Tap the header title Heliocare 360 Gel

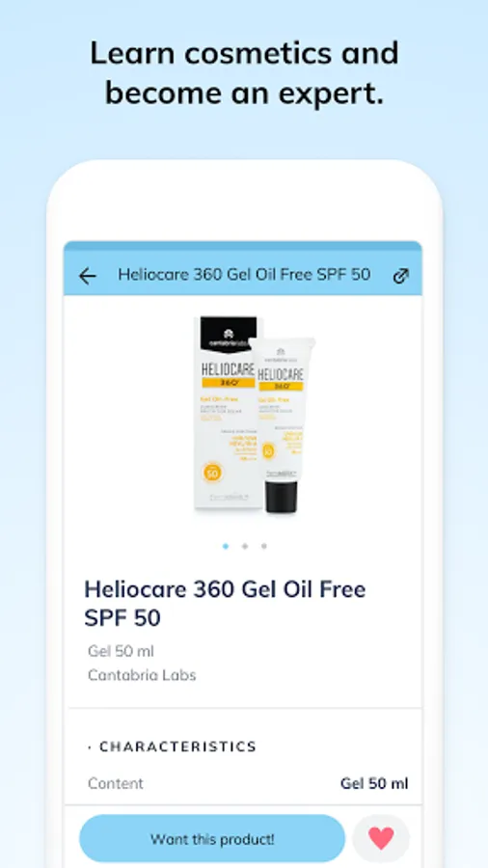point(244,275)
